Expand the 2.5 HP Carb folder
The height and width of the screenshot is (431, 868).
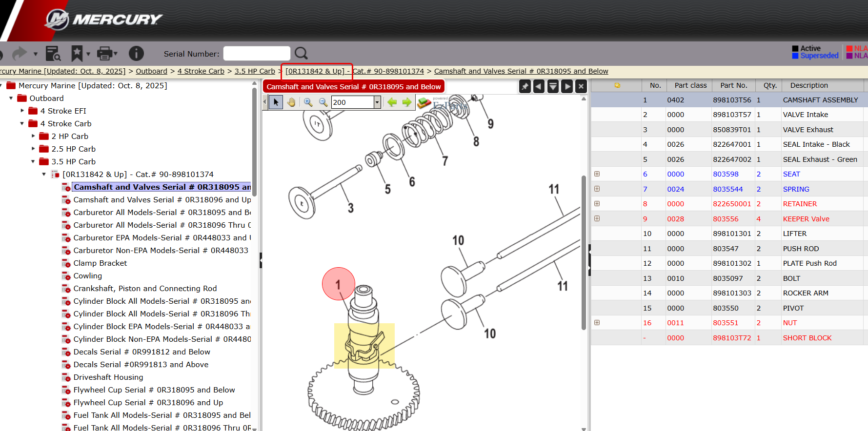click(33, 149)
